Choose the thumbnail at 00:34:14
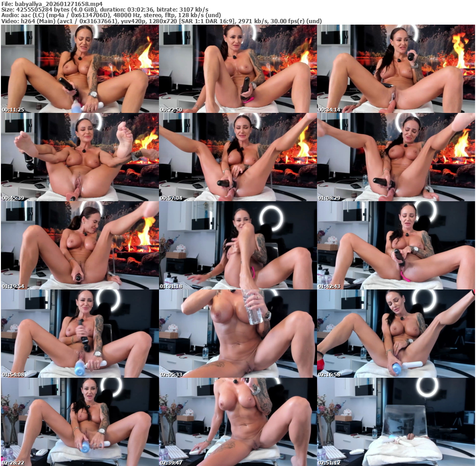476x466 pixels. pyautogui.click(x=396, y=69)
